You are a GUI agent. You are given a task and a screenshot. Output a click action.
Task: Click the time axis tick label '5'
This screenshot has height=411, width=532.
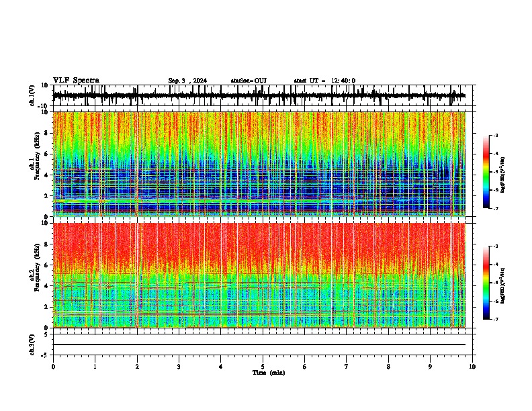click(x=263, y=367)
